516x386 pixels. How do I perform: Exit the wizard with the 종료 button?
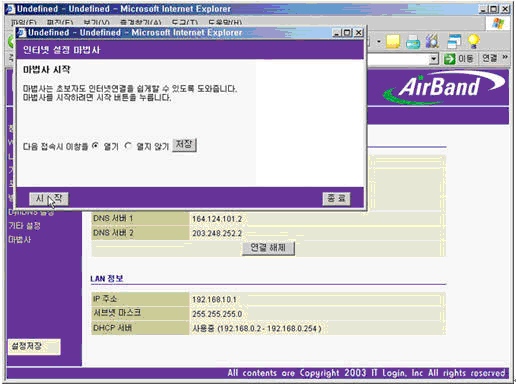[x=336, y=199]
